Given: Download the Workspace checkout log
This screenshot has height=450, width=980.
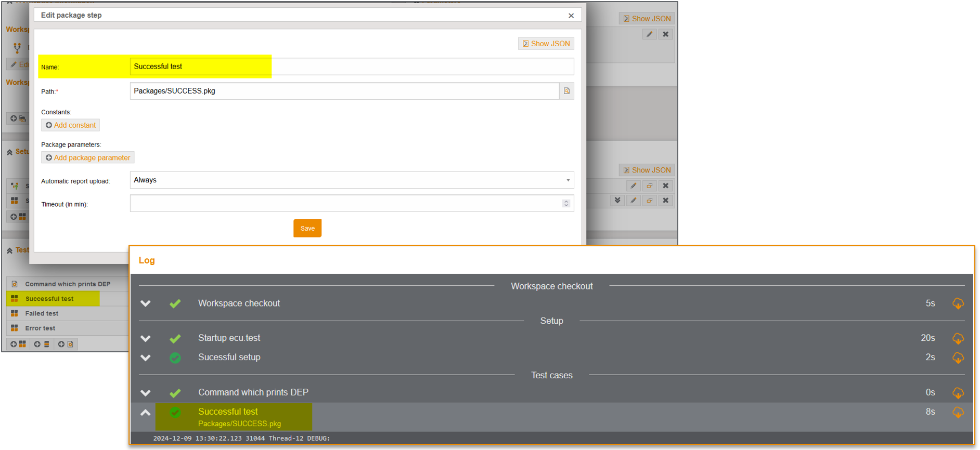Looking at the screenshot, I should tap(958, 303).
